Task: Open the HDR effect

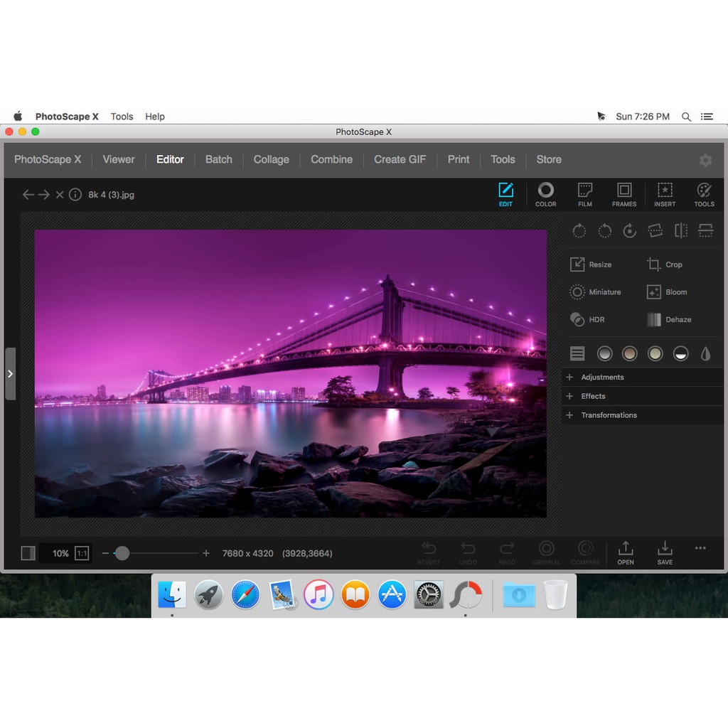Action: tap(587, 320)
